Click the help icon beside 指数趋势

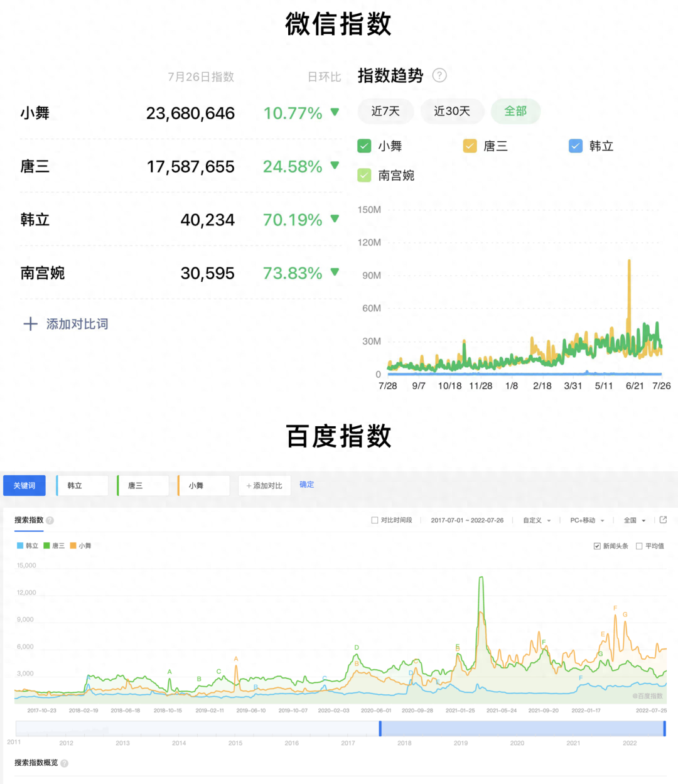point(440,75)
